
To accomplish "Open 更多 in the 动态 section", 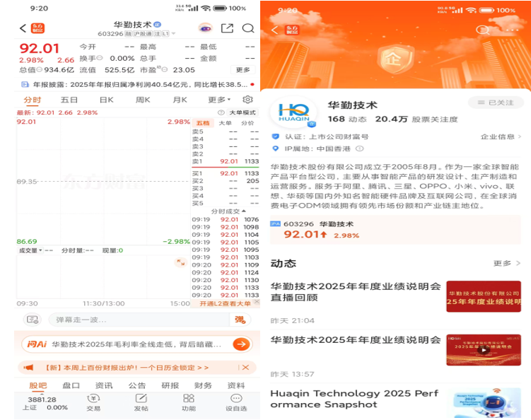I will [507, 263].
